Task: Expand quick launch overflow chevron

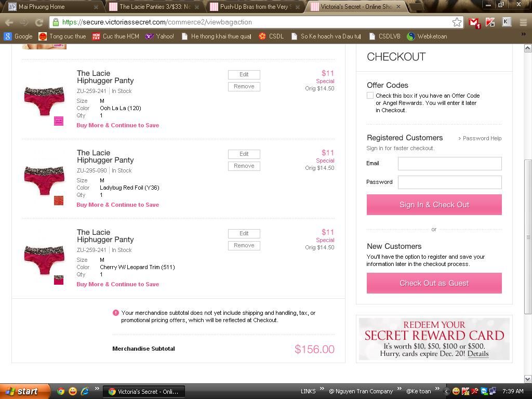Action: [x=97, y=389]
